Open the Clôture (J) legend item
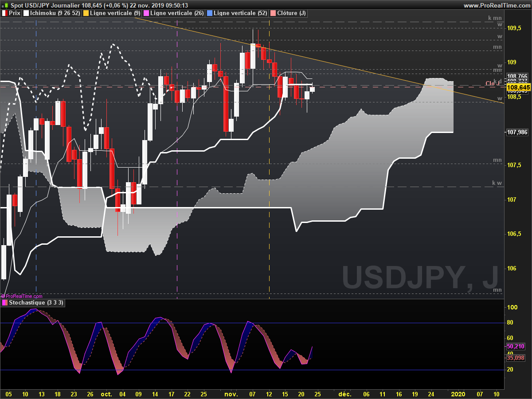 click(288, 13)
